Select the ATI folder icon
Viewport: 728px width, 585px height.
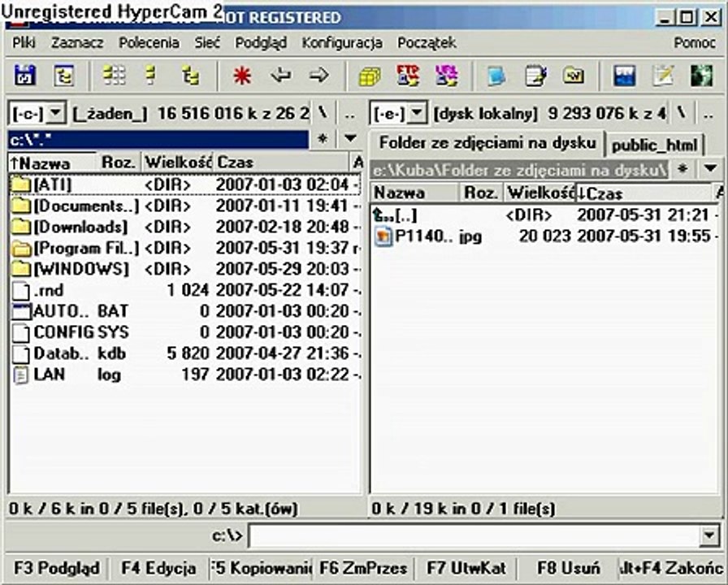pos(20,184)
